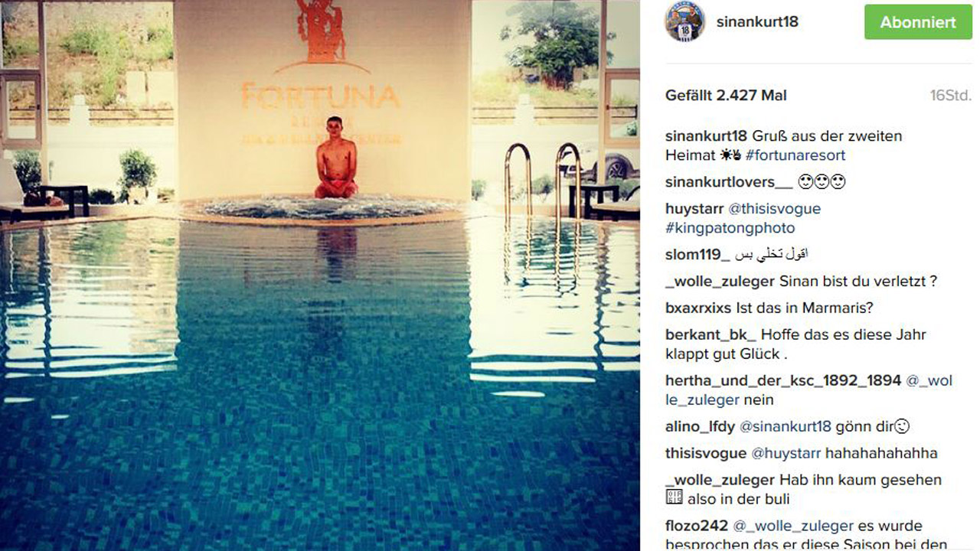
Task: Open the huystarr commenter profile
Action: [694, 209]
